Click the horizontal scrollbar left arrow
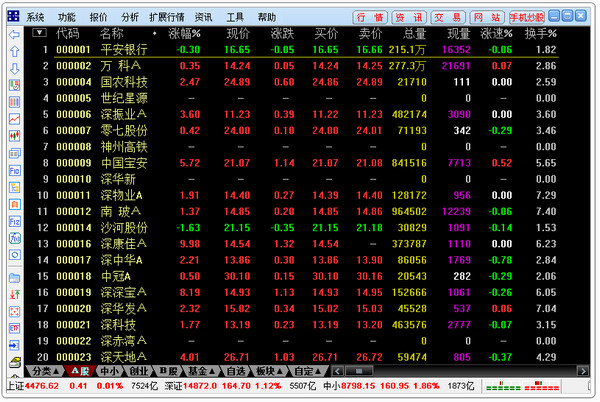The height and width of the screenshot is (402, 600). pos(338,371)
